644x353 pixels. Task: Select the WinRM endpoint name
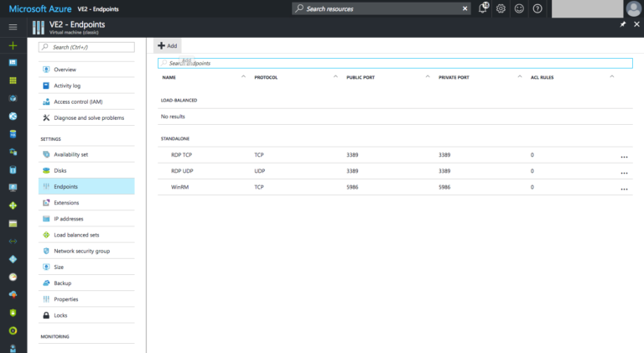click(x=180, y=187)
